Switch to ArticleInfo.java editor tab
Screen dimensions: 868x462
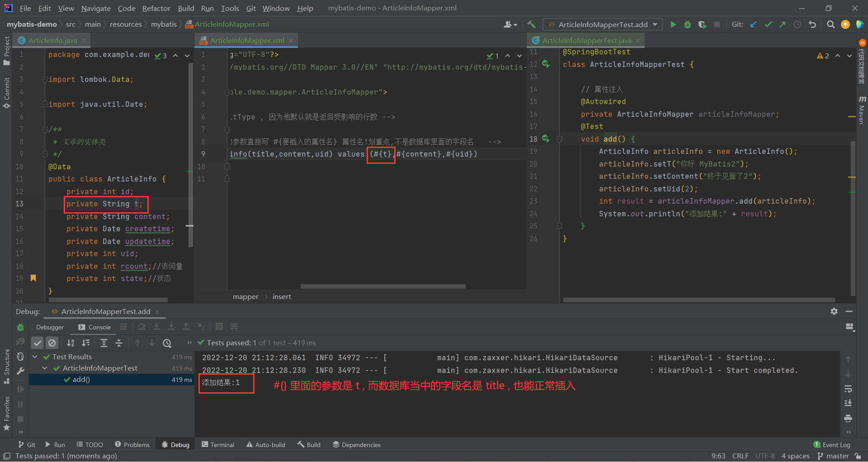[52, 40]
